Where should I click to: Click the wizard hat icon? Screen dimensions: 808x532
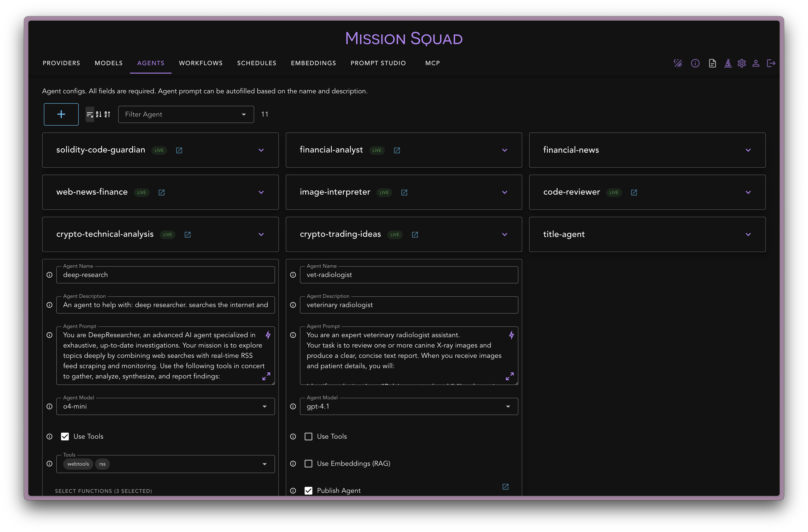728,63
